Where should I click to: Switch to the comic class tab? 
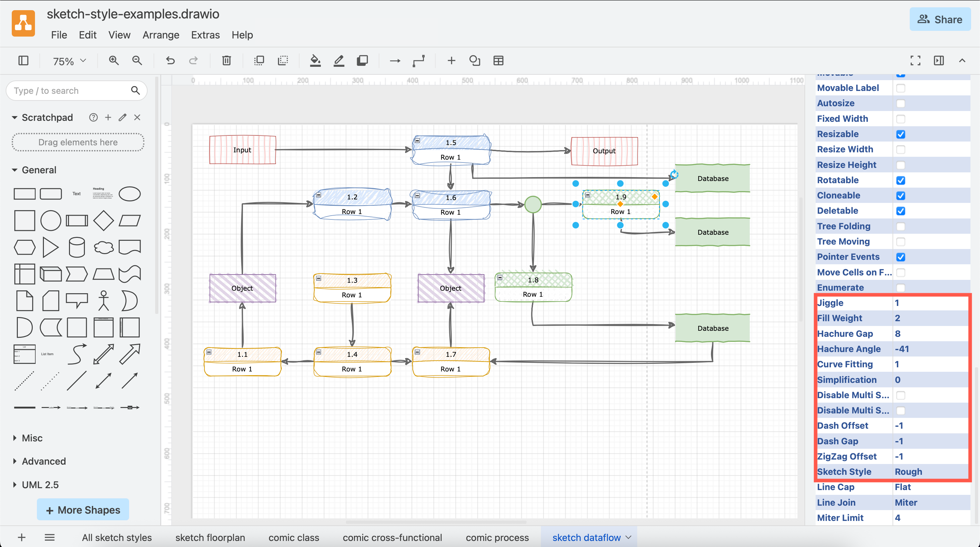tap(294, 537)
